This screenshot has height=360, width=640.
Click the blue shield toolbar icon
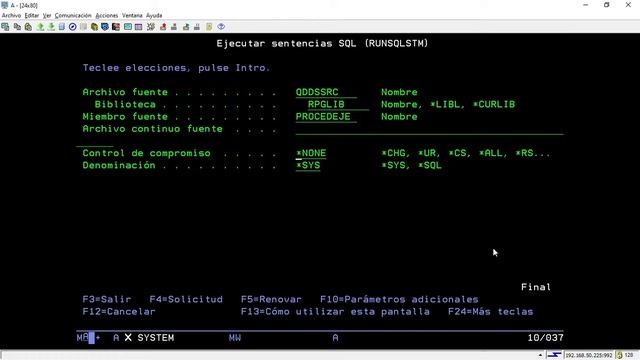pyautogui.click(x=105, y=27)
